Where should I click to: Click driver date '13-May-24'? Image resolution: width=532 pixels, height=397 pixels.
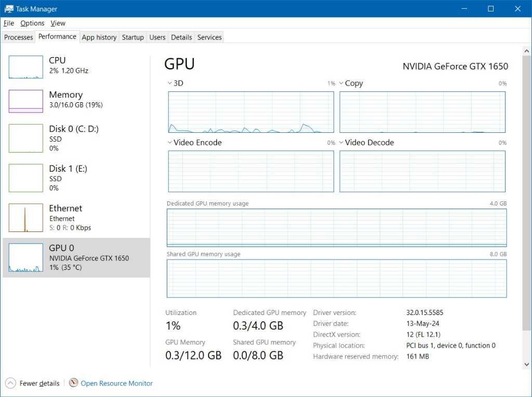[423, 323]
